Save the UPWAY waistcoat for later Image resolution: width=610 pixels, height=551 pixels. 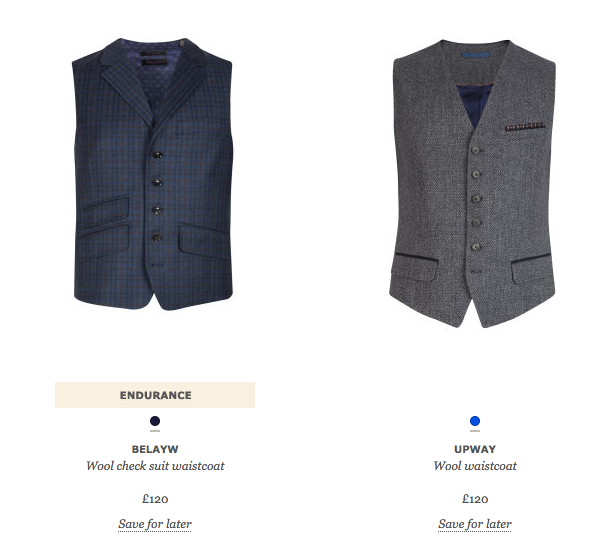click(475, 524)
